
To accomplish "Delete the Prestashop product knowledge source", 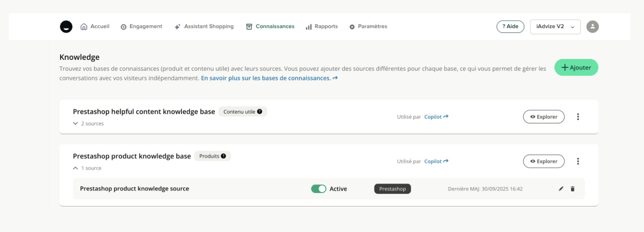I will pyautogui.click(x=572, y=189).
